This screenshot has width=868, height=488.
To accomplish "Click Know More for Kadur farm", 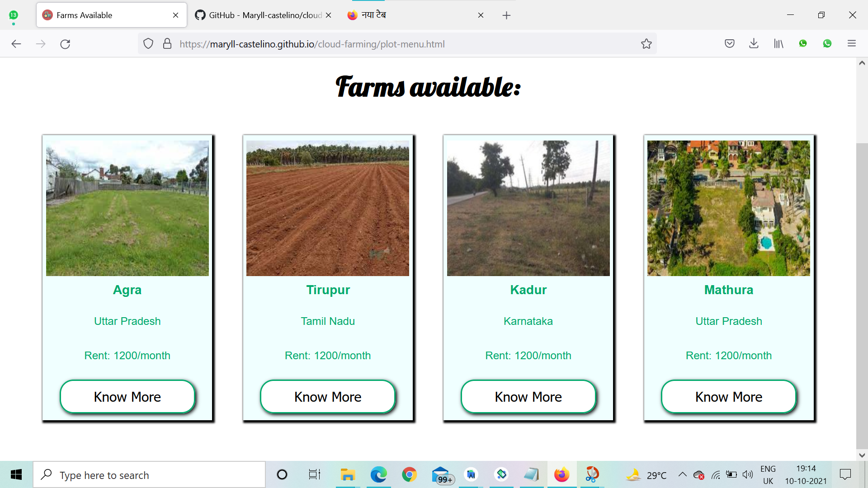I will [528, 397].
